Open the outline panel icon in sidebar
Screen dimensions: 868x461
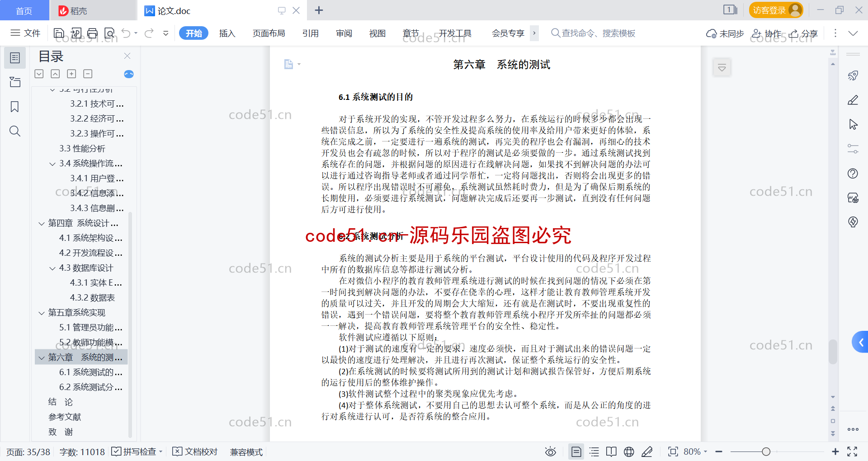15,58
